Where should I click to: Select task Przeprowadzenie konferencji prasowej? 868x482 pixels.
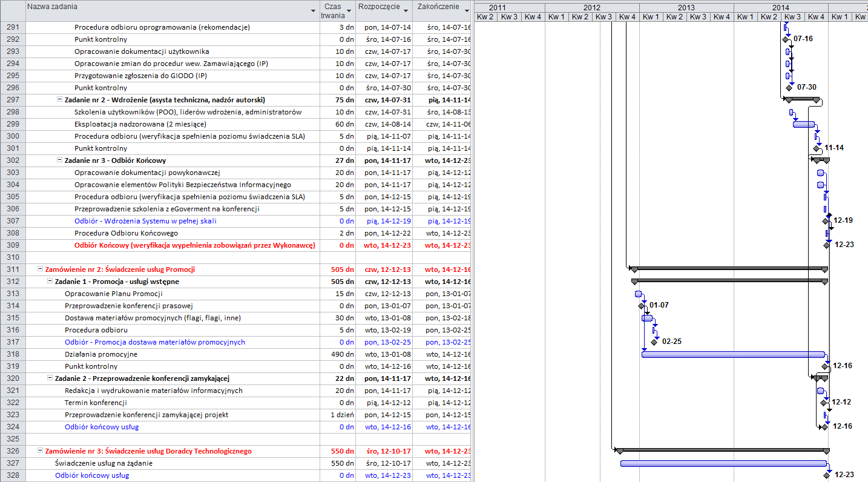(129, 306)
